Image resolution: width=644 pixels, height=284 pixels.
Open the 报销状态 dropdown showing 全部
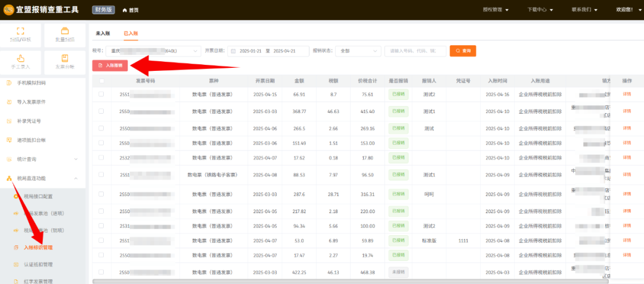pos(358,51)
